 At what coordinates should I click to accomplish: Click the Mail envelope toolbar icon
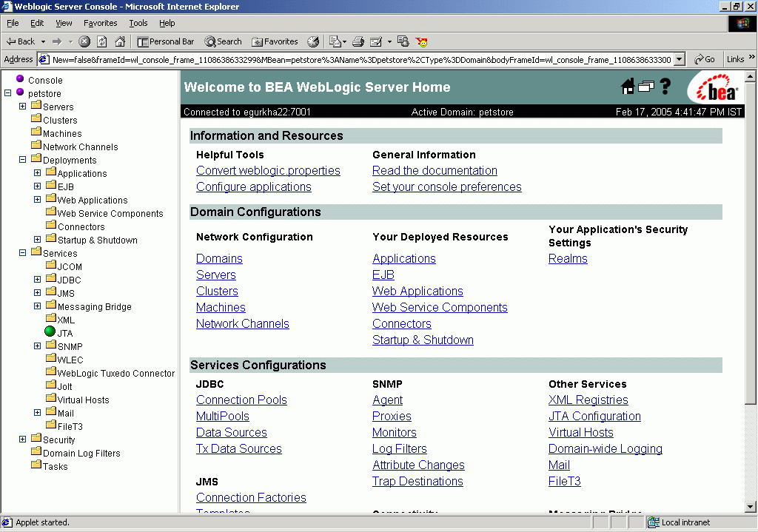[338, 41]
